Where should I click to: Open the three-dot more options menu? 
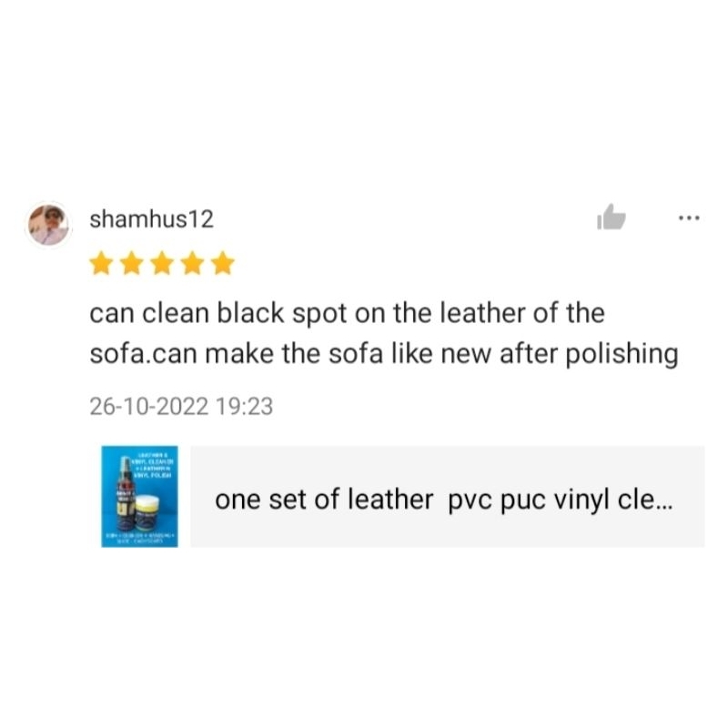689,217
